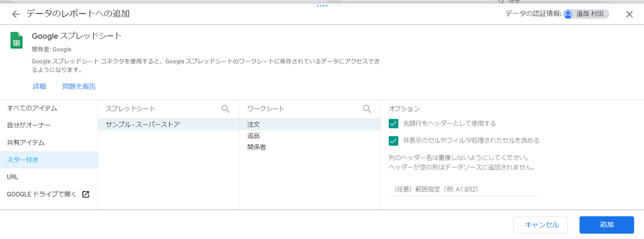Click the Google Sheets connector icon
This screenshot has width=644, height=239.
(17, 41)
